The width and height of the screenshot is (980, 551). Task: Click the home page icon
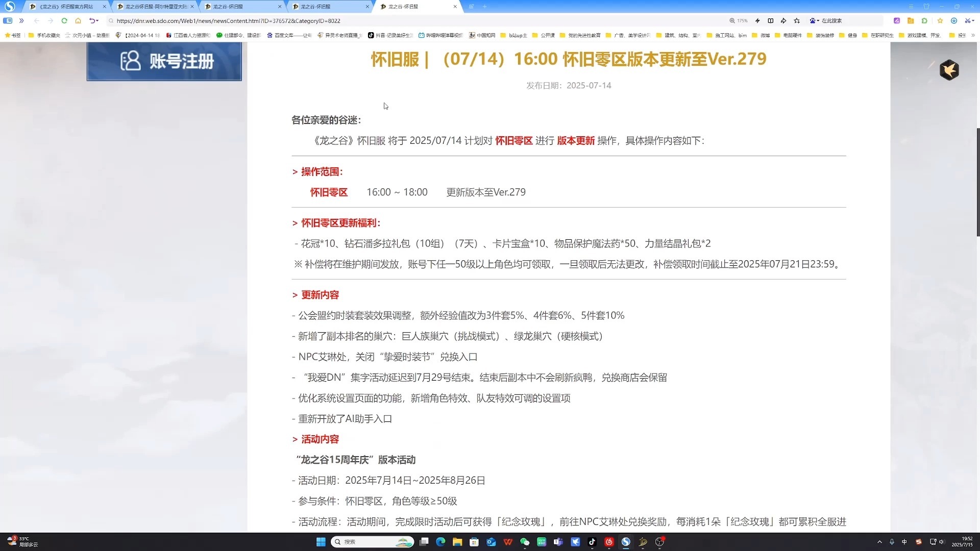pyautogui.click(x=78, y=21)
